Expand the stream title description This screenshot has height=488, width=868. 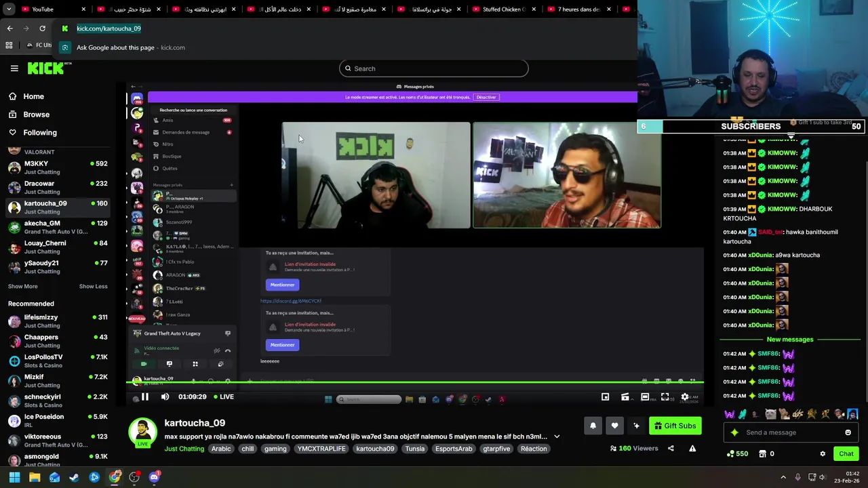point(557,436)
